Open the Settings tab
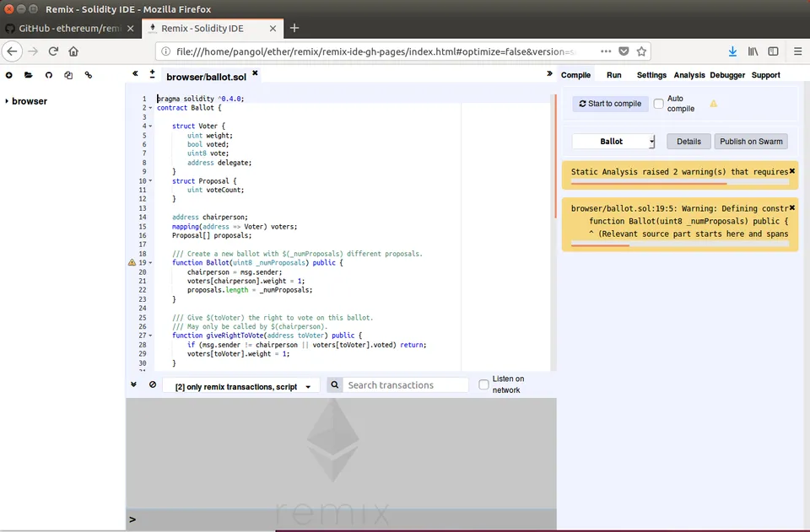 [651, 75]
